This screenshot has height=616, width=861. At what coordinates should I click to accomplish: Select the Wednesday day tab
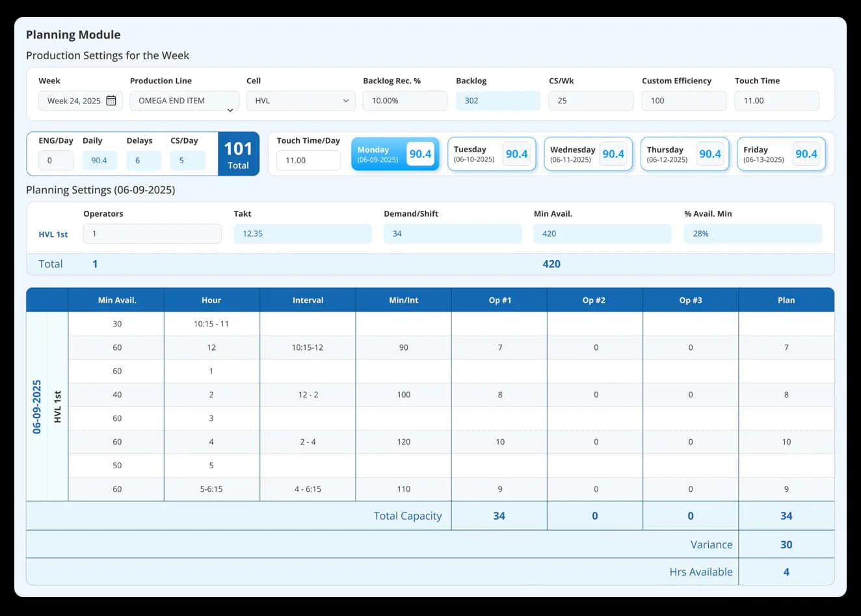point(588,154)
